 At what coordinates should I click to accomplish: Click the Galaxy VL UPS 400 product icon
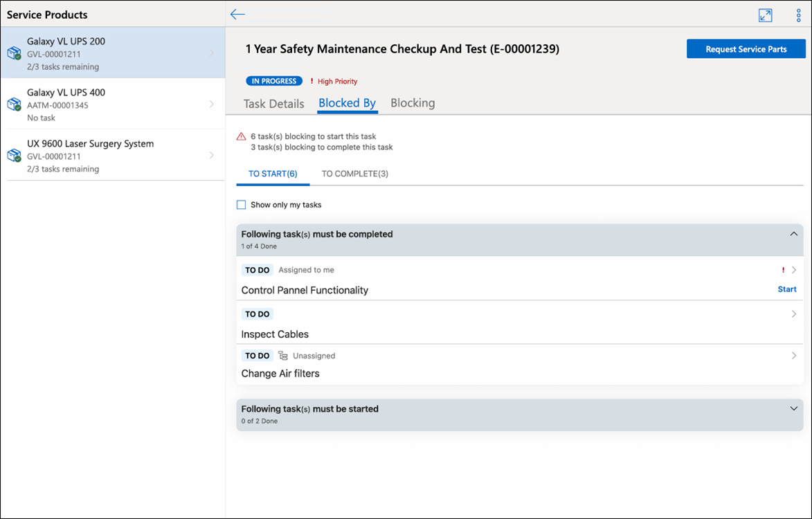15,104
